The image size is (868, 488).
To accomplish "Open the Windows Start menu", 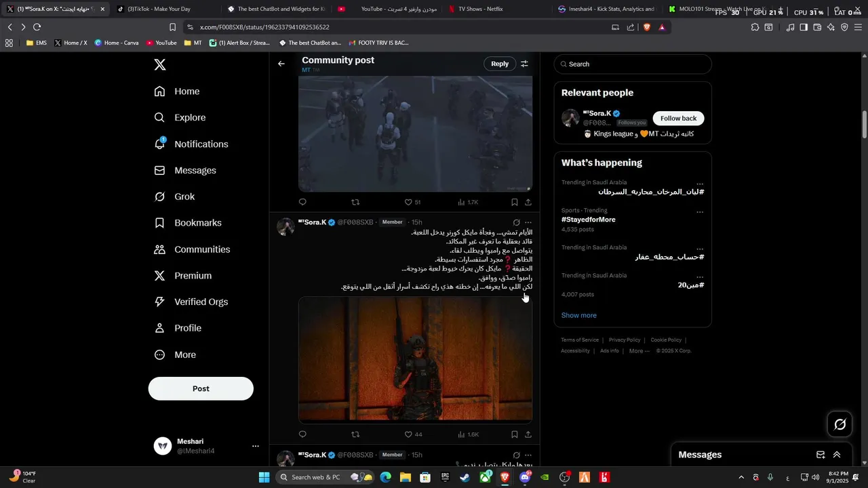I will click(x=264, y=477).
